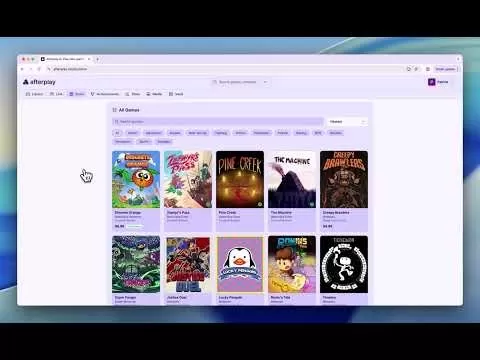Open the Ronin's game cover

292,265
